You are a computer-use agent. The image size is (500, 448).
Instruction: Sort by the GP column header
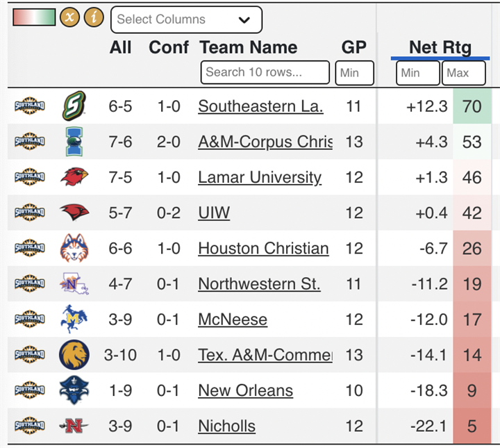(x=353, y=47)
